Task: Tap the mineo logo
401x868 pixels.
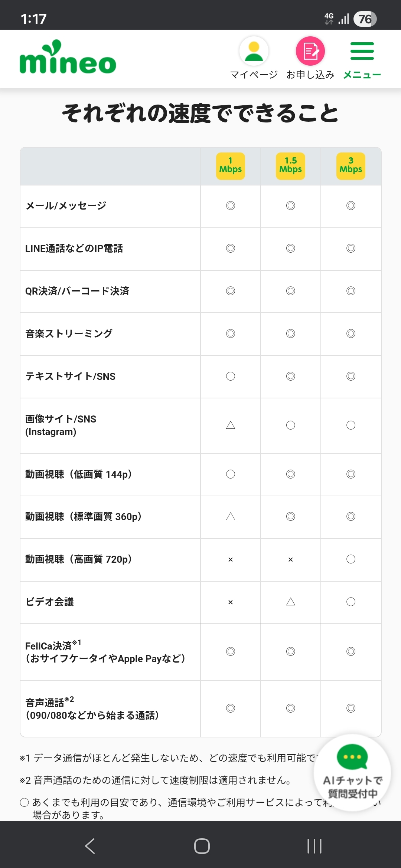Action: (68, 57)
